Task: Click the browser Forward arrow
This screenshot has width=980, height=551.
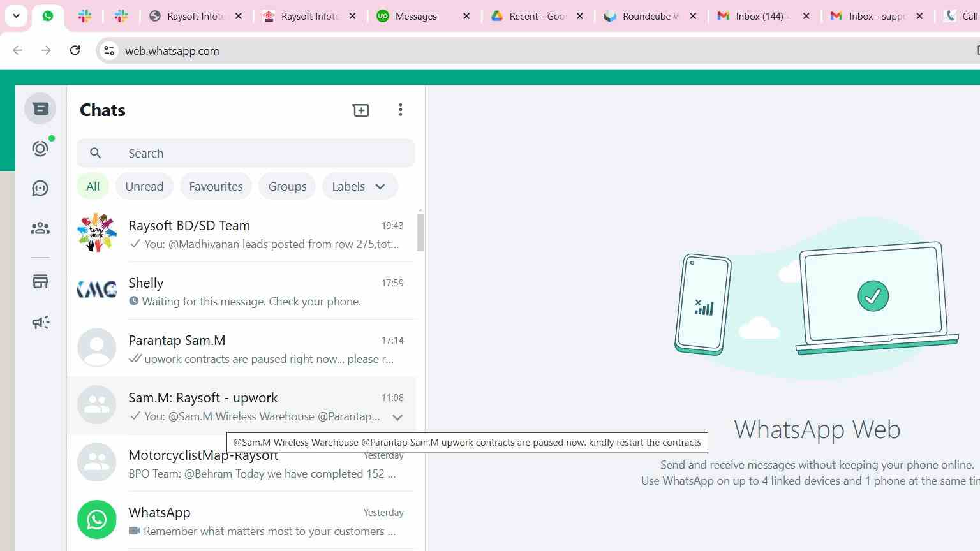Action: 46,50
